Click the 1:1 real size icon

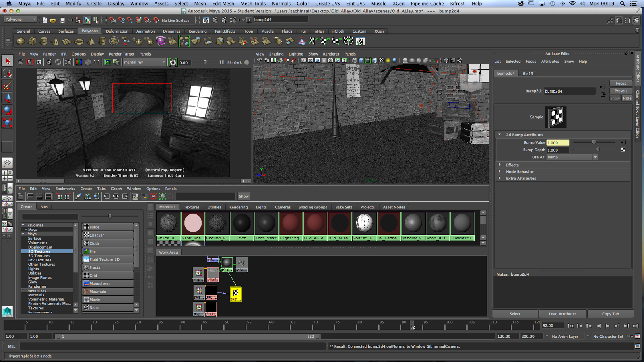click(x=97, y=62)
